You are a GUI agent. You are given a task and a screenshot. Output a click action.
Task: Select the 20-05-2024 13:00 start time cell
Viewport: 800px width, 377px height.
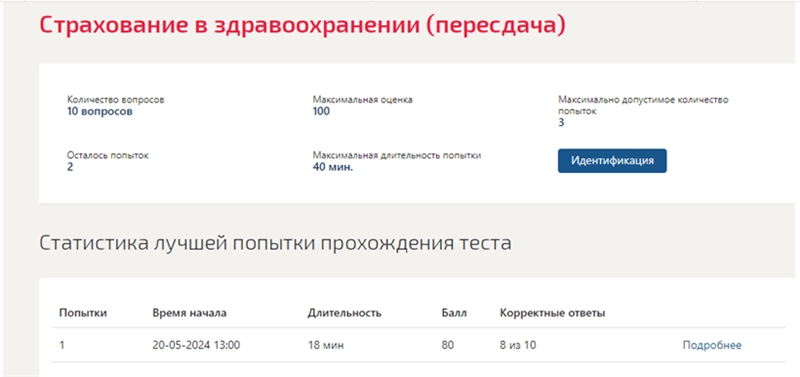tap(196, 345)
